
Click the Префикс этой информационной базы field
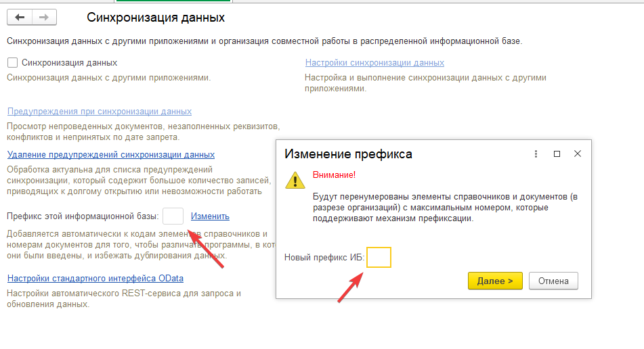tap(173, 216)
